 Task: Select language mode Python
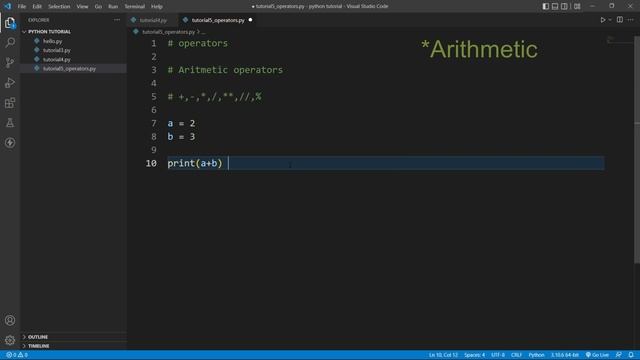pyautogui.click(x=536, y=355)
